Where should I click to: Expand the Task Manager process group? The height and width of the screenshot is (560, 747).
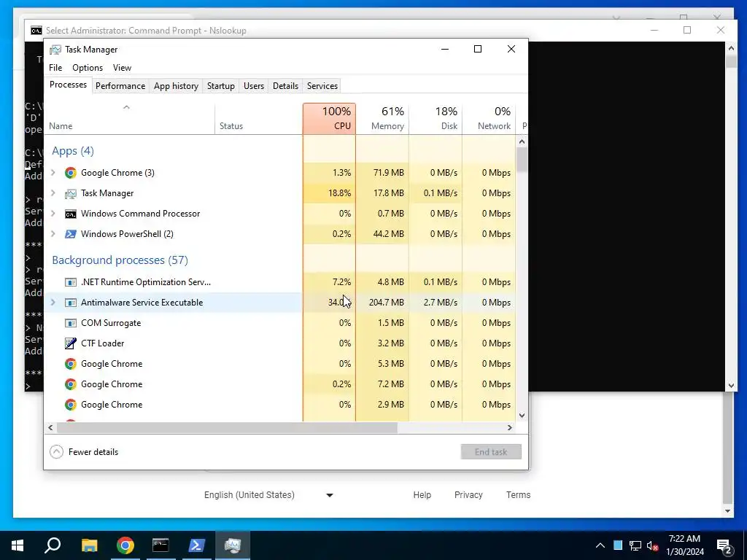53,193
